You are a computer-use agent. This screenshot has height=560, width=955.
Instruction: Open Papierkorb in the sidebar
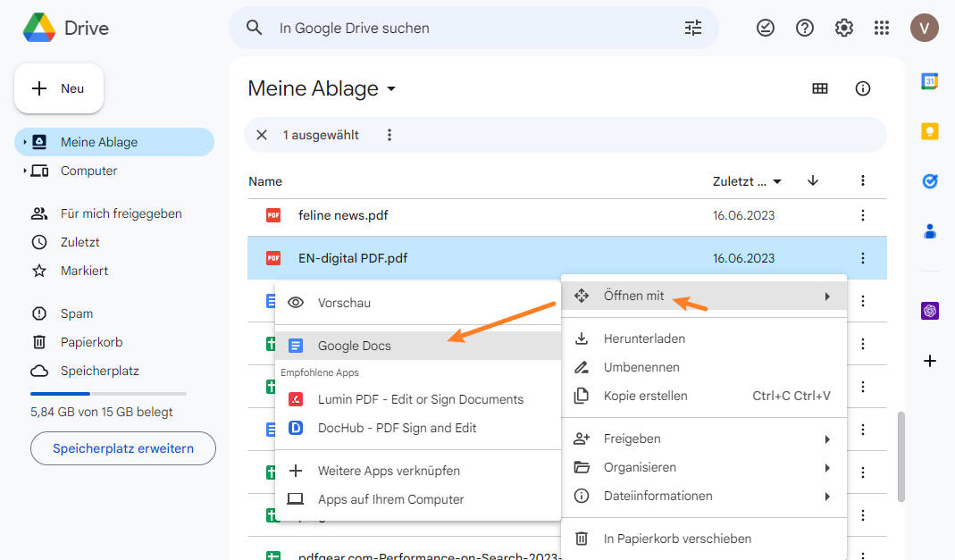pos(114,342)
